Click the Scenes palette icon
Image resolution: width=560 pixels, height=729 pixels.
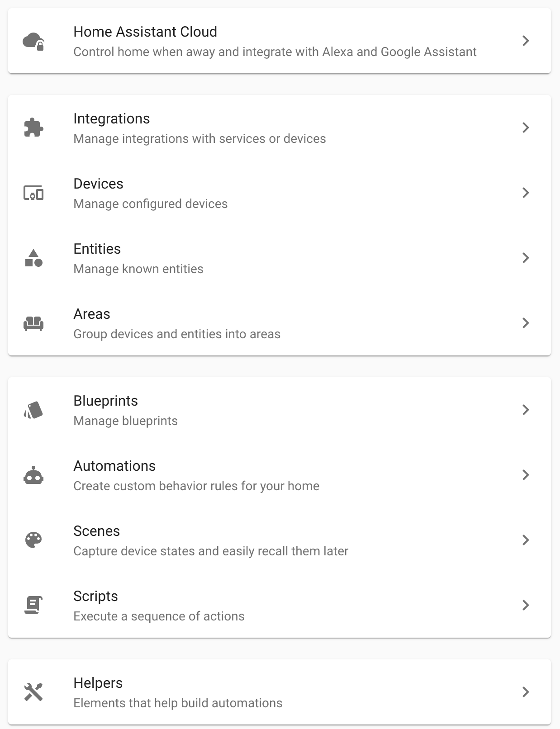pos(33,540)
